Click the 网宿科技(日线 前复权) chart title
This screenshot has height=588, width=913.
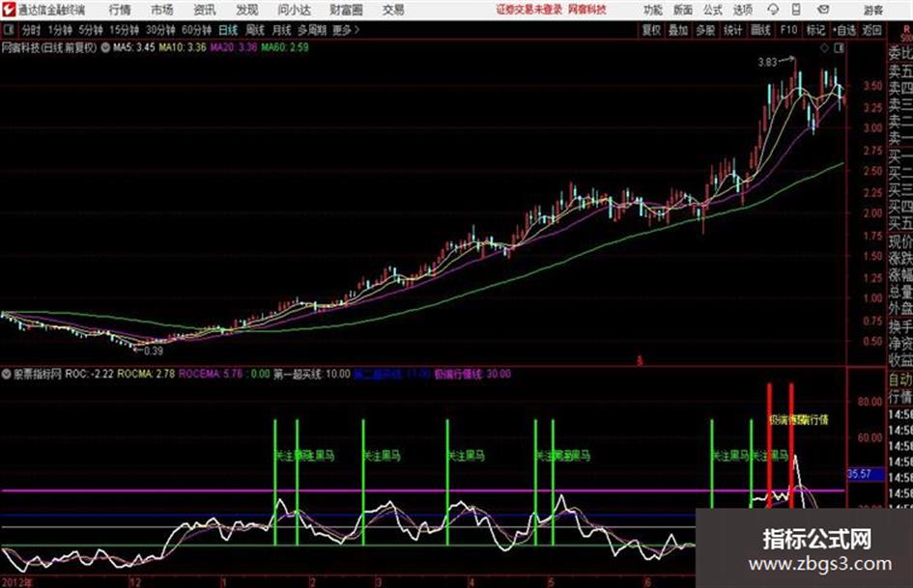tap(49, 47)
